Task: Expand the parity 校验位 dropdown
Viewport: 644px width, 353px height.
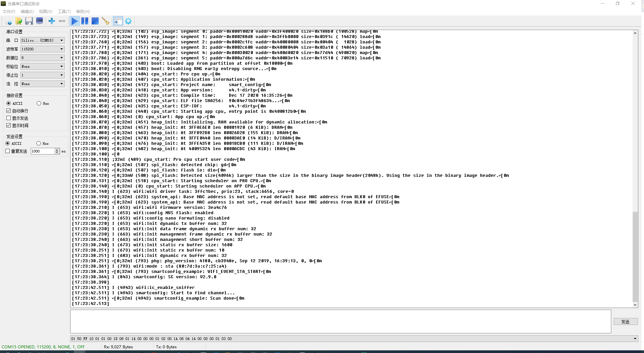Action: point(42,66)
